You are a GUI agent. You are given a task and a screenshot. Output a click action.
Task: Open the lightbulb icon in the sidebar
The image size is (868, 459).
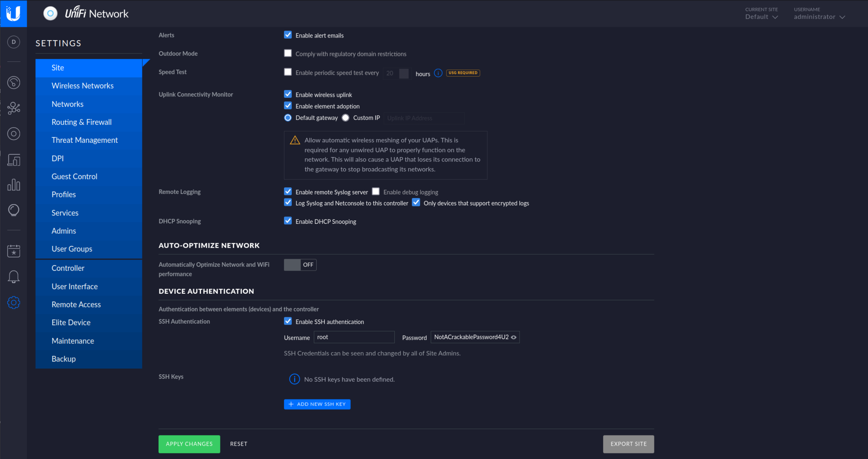[14, 210]
